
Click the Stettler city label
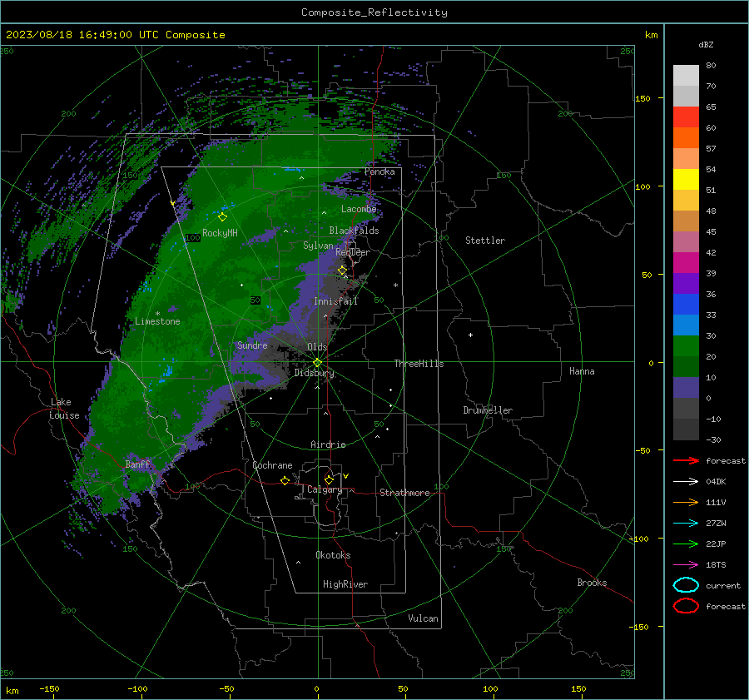(x=485, y=241)
